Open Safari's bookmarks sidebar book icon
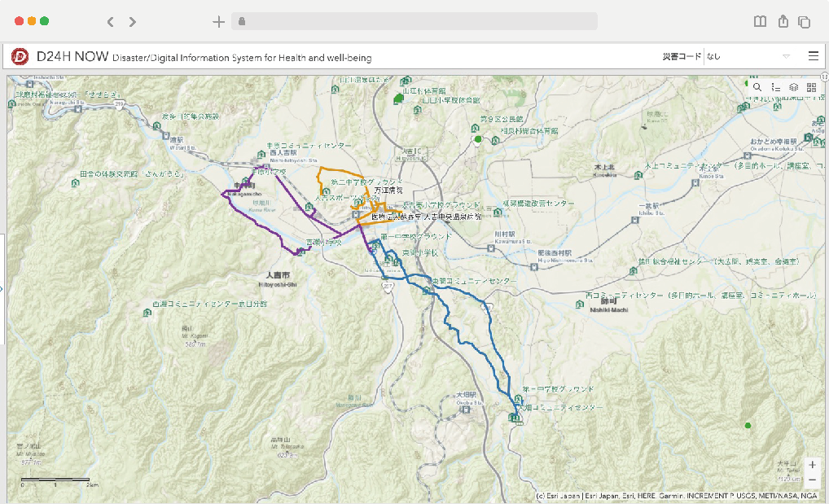 tap(760, 22)
